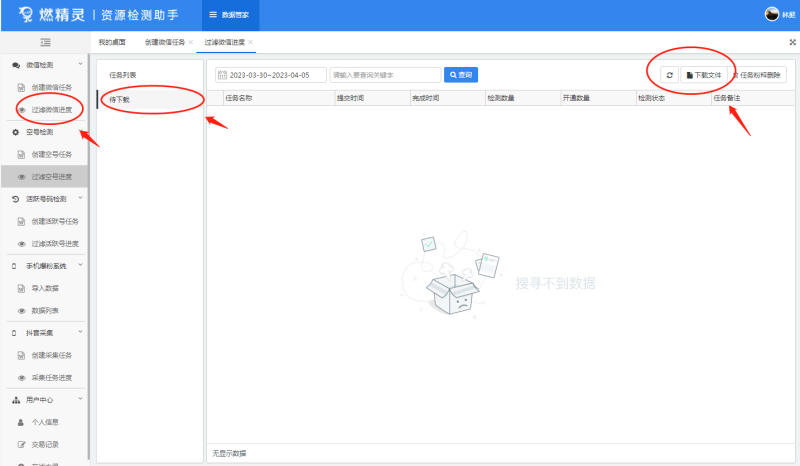The height and width of the screenshot is (466, 800).
Task: Open the 数据管家 menu in header
Action: click(x=229, y=15)
